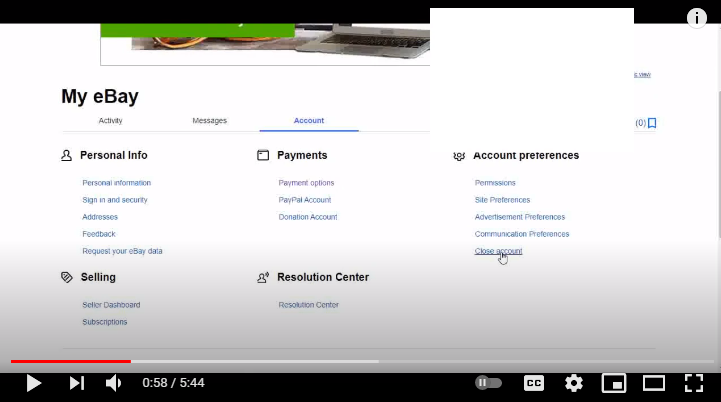The image size is (721, 402).
Task: Click the page vertical scrollbar
Action: (x=719, y=166)
